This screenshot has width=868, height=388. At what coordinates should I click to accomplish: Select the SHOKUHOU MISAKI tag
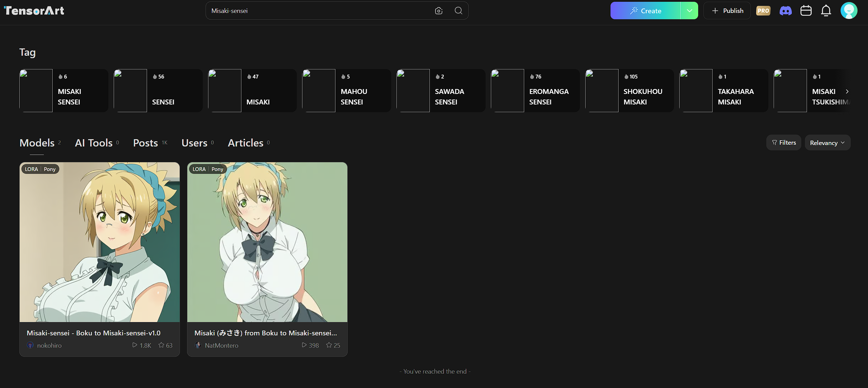pos(630,90)
